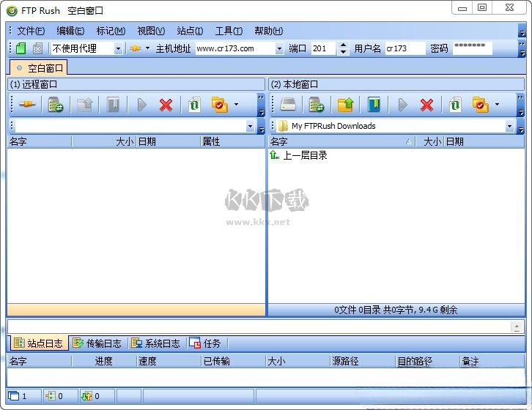Open the 视图(V) menu
The width and height of the screenshot is (532, 410).
coord(151,31)
